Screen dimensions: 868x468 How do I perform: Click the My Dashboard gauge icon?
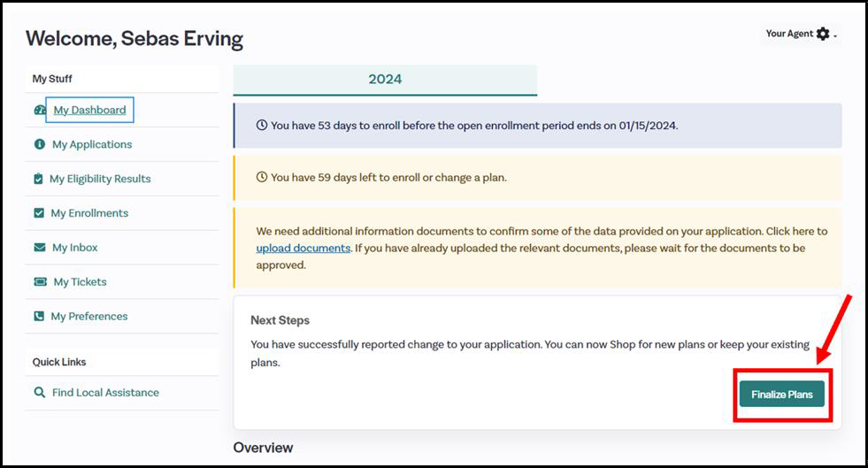pos(39,111)
